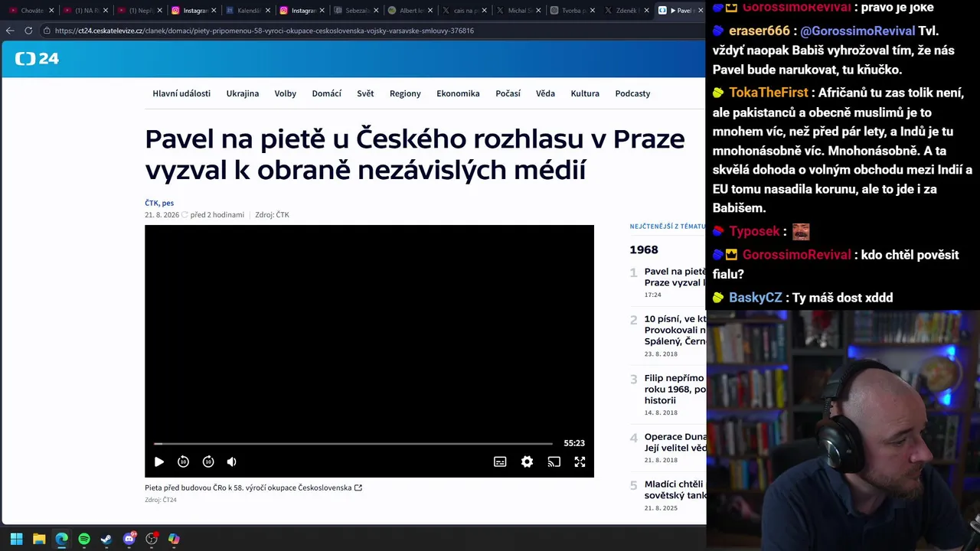Open File Explorer from the taskbar

pyautogui.click(x=39, y=539)
